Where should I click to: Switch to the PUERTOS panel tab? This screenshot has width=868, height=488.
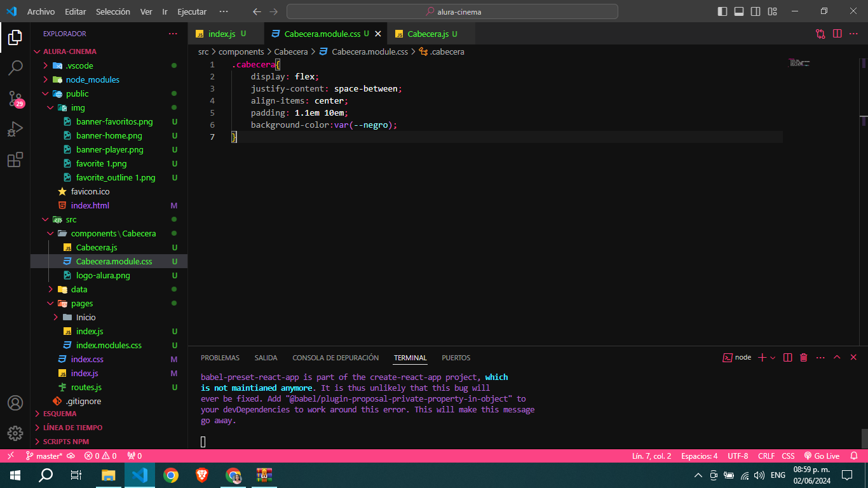click(456, 358)
